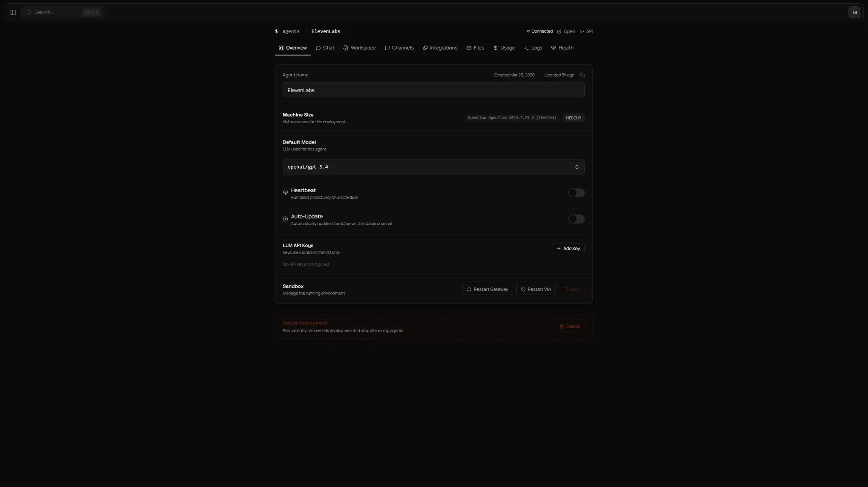Click Add Key button

click(x=568, y=249)
